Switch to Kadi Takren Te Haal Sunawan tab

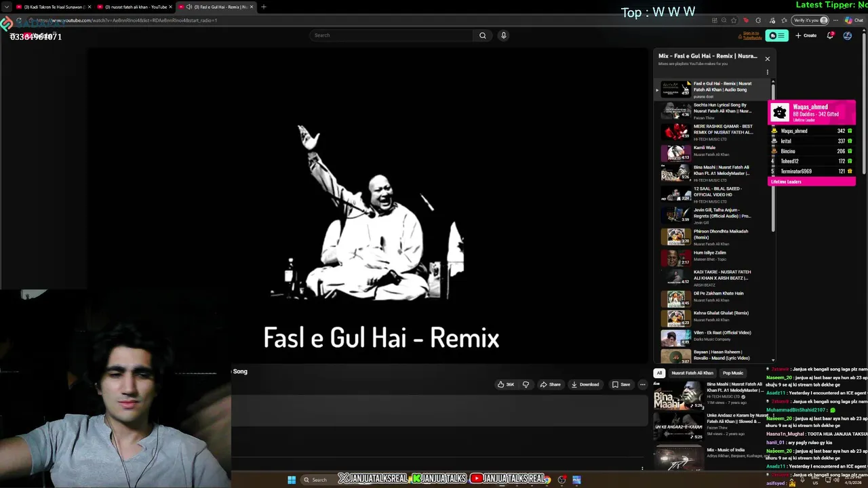coord(54,7)
